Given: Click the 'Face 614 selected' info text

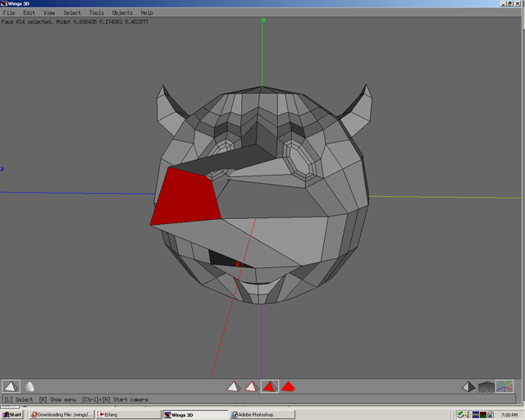Looking at the screenshot, I should (x=27, y=22).
